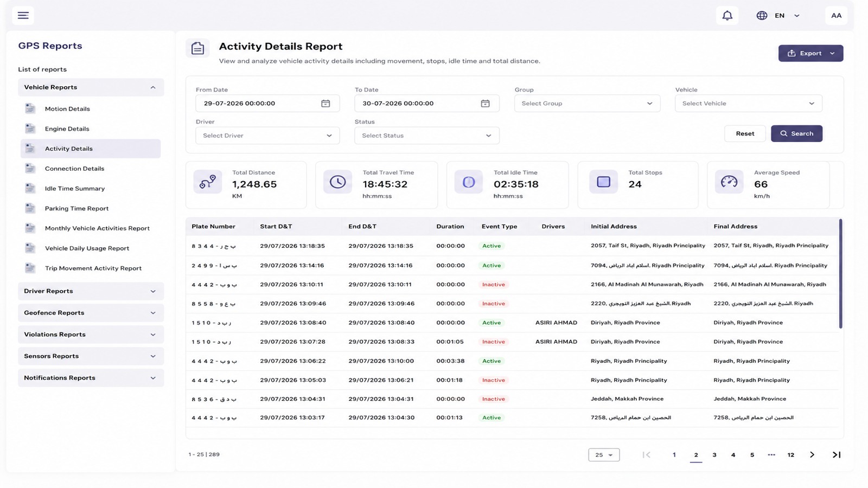
Task: Click the Parking Time Report icon
Action: [x=30, y=208]
